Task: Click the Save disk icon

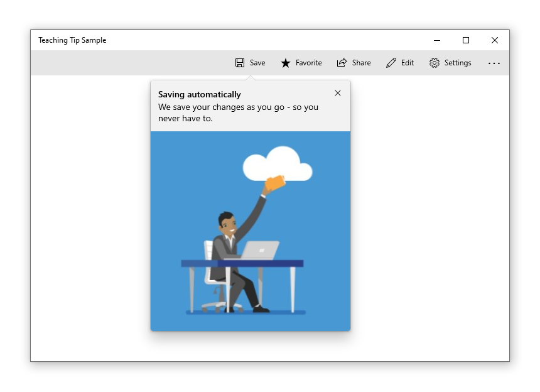Action: 240,63
